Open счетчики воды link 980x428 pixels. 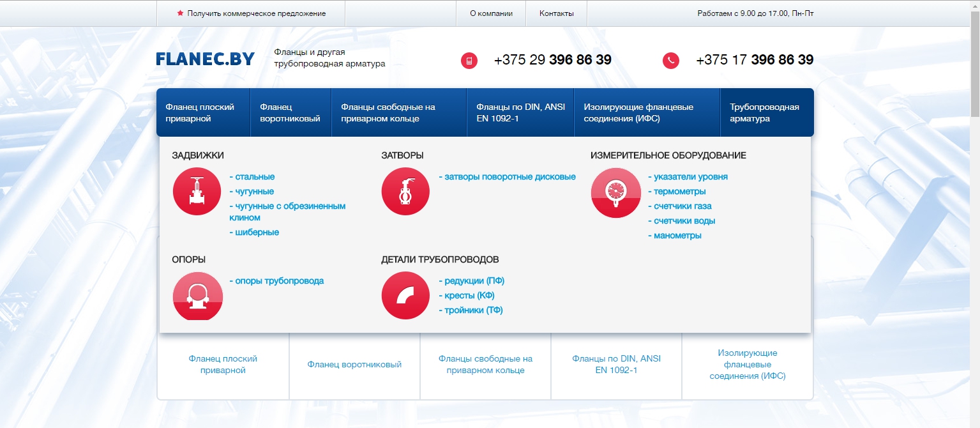click(x=681, y=221)
